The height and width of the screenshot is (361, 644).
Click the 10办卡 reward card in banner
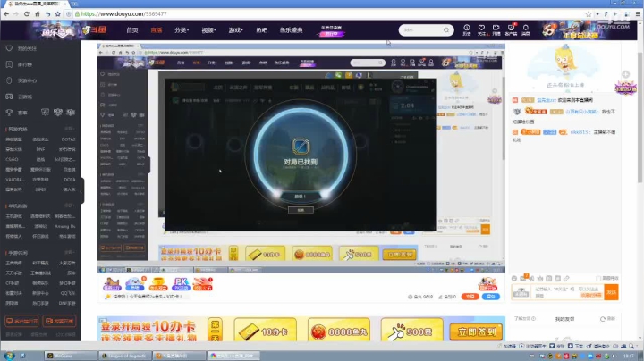tap(265, 331)
